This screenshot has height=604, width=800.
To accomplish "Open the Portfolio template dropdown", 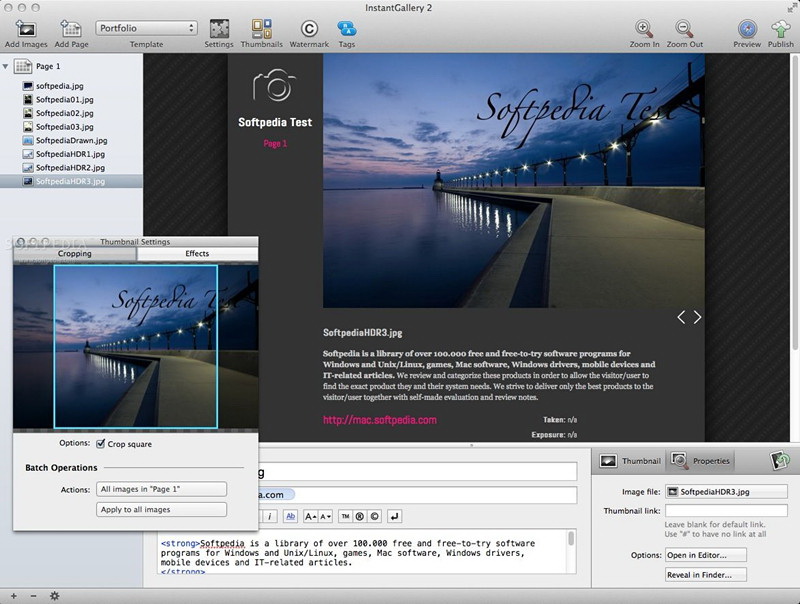I will pyautogui.click(x=146, y=28).
